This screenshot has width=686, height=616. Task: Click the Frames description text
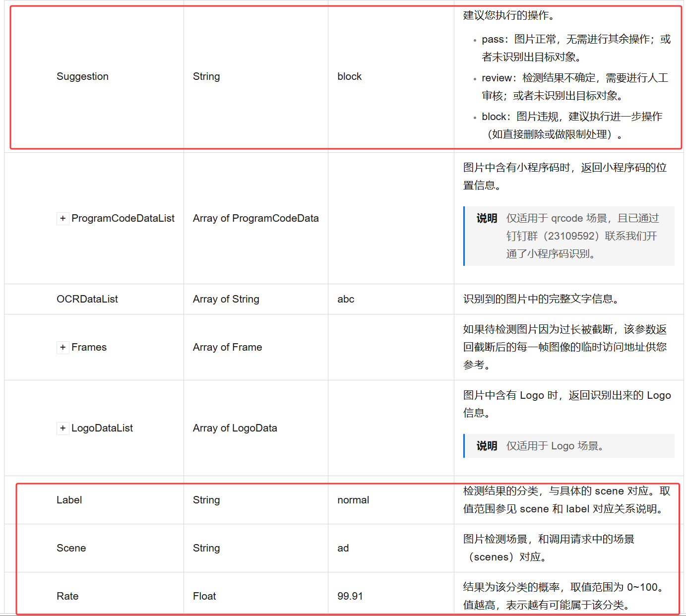[565, 347]
